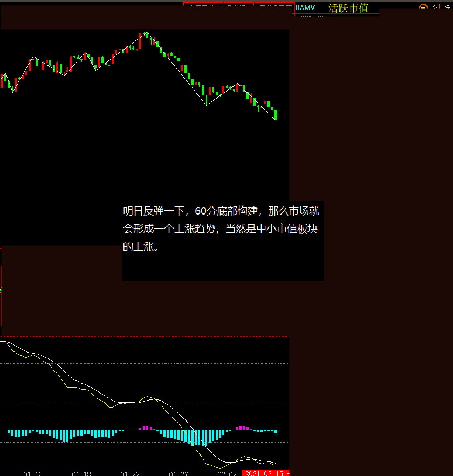Screen dimensions: 453x476
Task: Click the 0AMV stock code label
Action: (305, 8)
